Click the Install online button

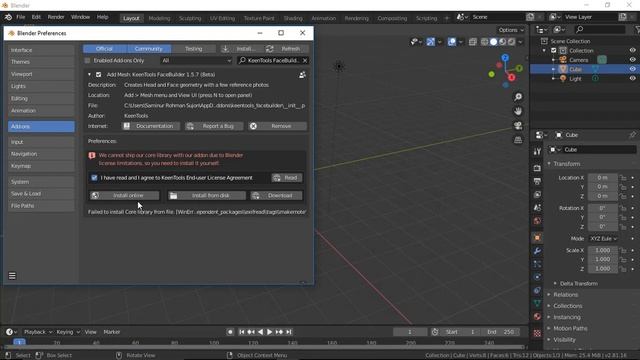[124, 196]
